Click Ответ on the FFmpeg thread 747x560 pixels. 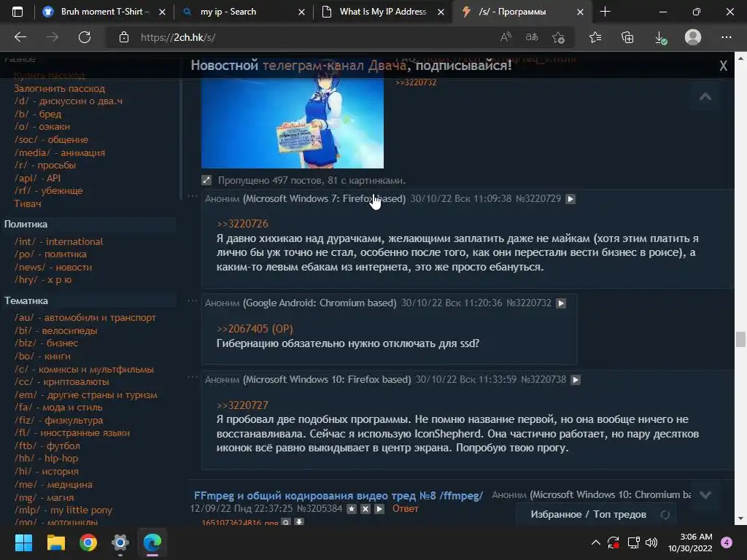click(406, 508)
